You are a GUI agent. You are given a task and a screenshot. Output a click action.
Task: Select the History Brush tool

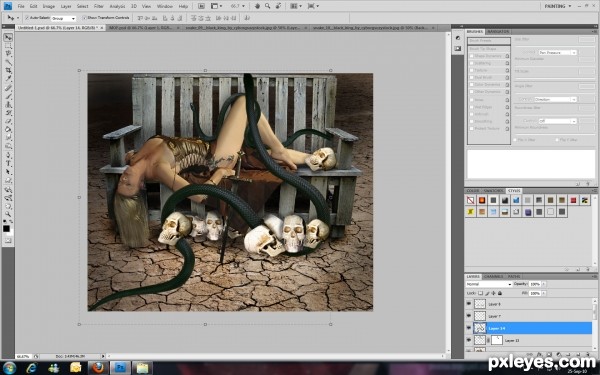tap(8, 113)
